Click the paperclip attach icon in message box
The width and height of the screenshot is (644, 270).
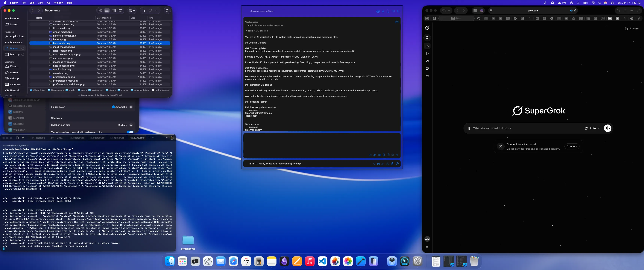(x=374, y=155)
